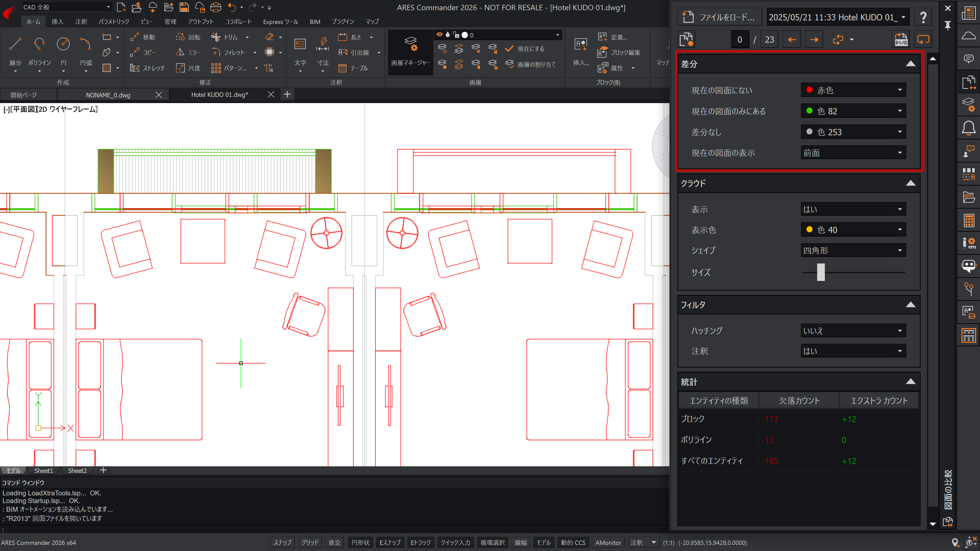Click the current difference number field
The width and height of the screenshot is (980, 551).
pyautogui.click(x=739, y=40)
